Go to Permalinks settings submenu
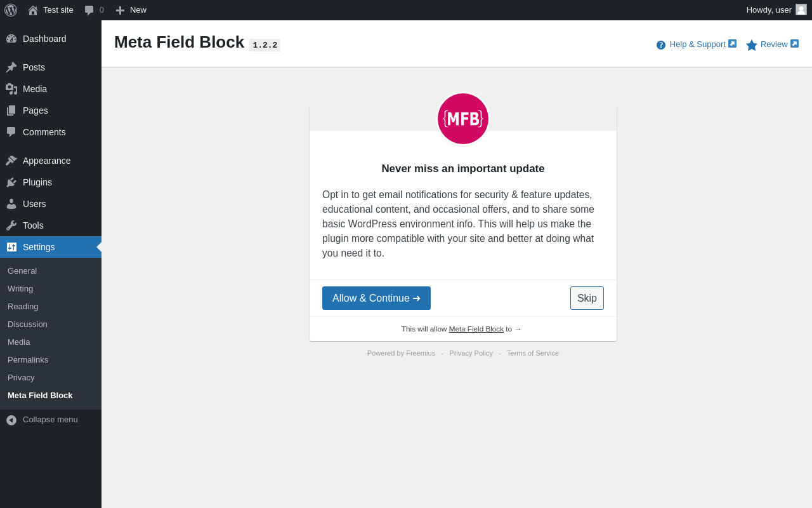 tap(28, 359)
